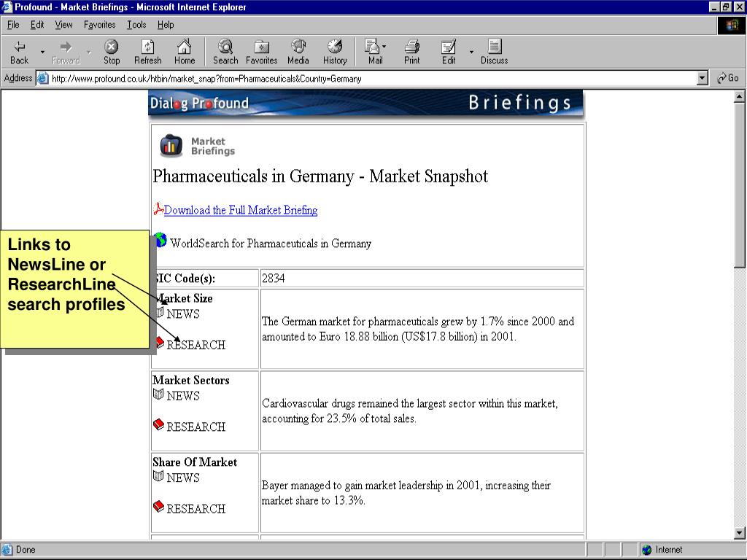Click the Go button
Image resolution: width=747 pixels, height=560 pixels.
728,78
